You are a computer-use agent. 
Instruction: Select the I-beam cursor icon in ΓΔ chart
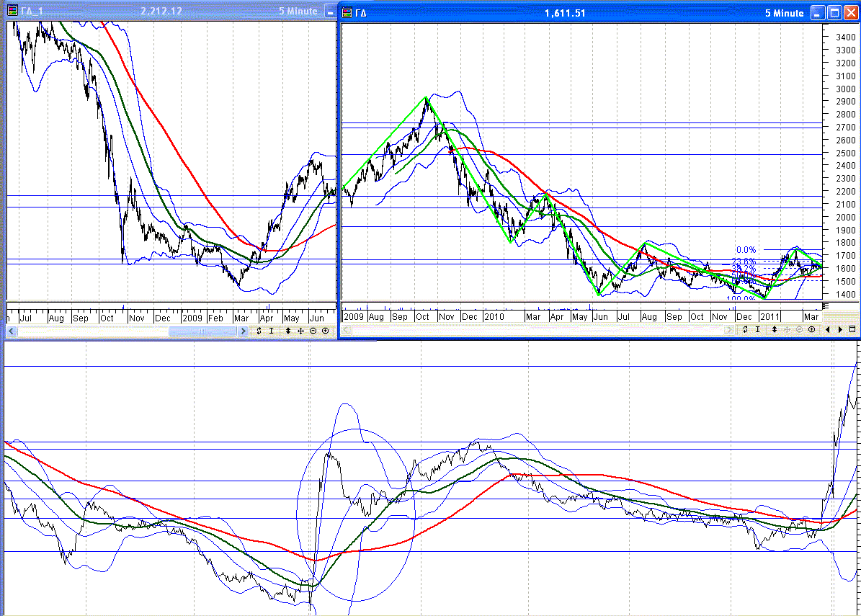[x=757, y=329]
